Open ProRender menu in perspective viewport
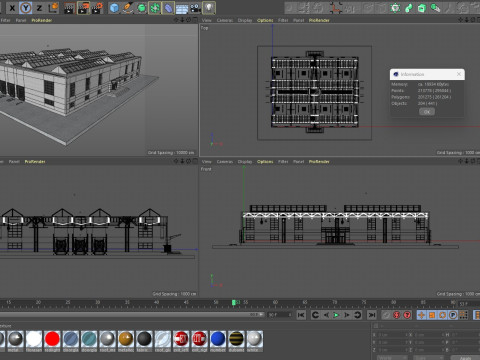Viewport: 480px width, 360px height. [42, 20]
